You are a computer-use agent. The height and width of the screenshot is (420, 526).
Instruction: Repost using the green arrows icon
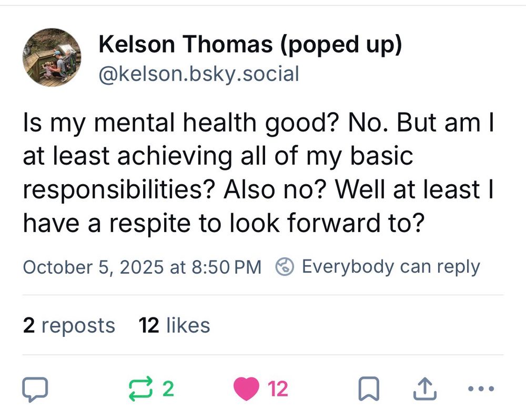(141, 389)
